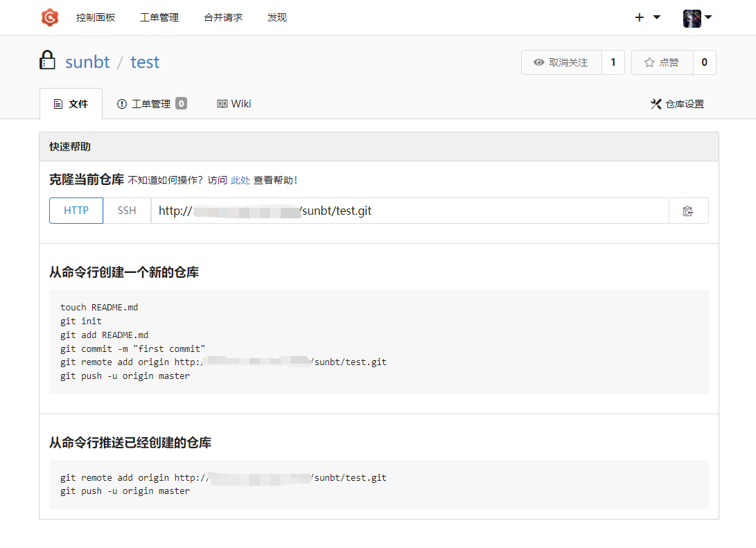Click the watcher count showing 1
The image size is (756, 548).
point(613,62)
